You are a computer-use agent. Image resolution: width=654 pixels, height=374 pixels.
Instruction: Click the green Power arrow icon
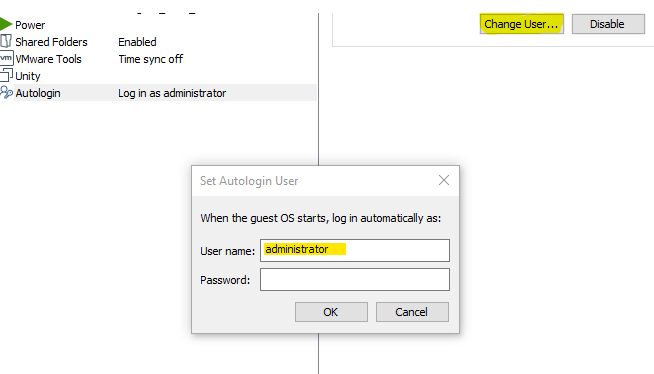tap(6, 24)
